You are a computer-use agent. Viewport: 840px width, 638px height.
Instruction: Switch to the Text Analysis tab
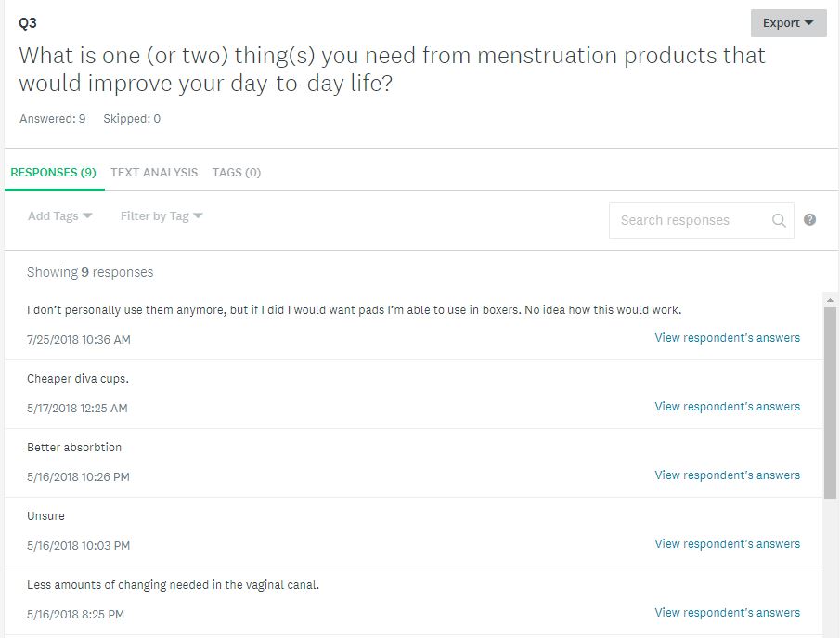[154, 172]
